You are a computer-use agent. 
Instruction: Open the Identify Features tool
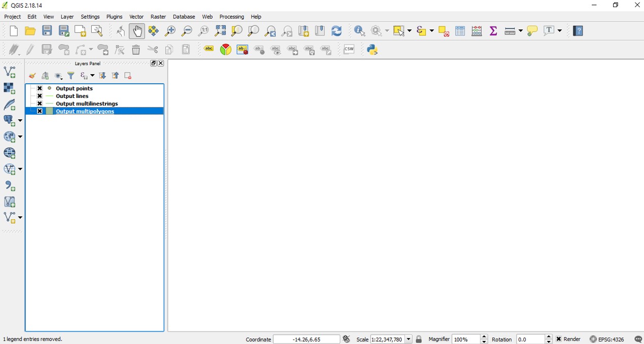[360, 30]
